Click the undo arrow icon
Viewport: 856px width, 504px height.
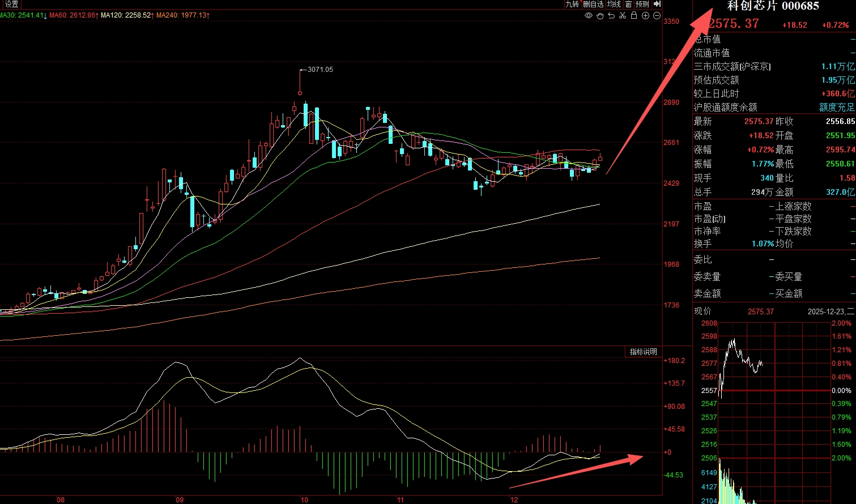(611, 15)
